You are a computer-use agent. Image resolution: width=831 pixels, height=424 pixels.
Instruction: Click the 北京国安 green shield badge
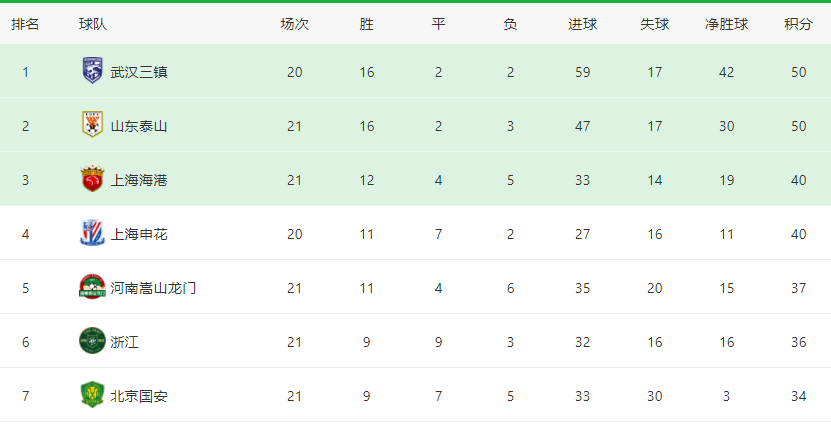92,395
